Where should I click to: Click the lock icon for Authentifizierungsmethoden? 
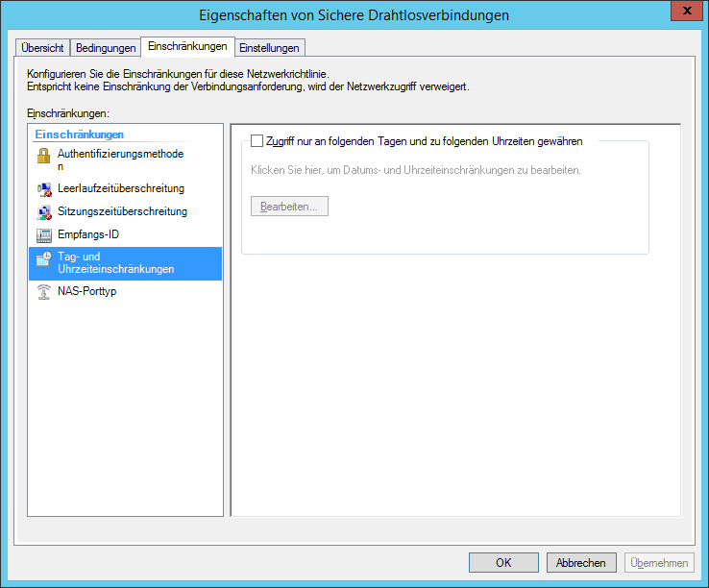click(x=44, y=156)
